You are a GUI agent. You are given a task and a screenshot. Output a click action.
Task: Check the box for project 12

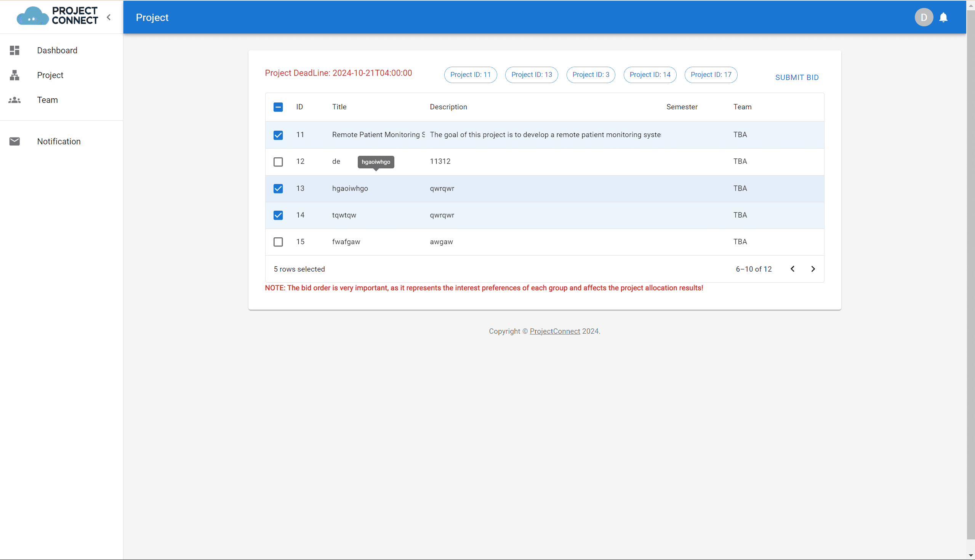click(278, 162)
